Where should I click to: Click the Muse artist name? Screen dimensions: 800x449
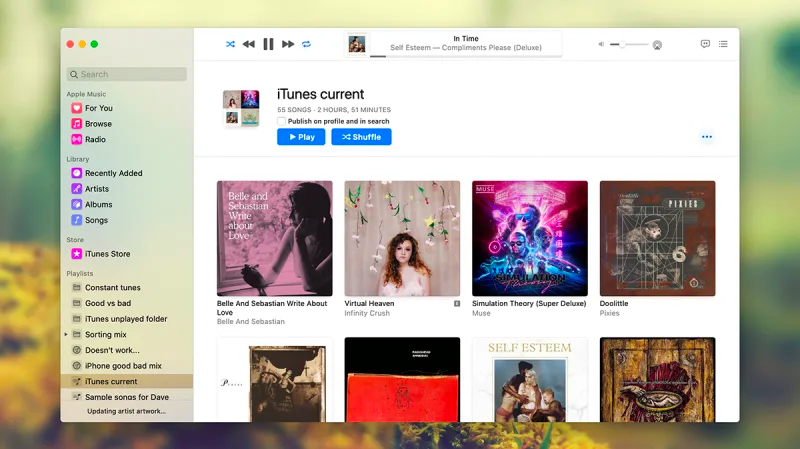pos(481,313)
